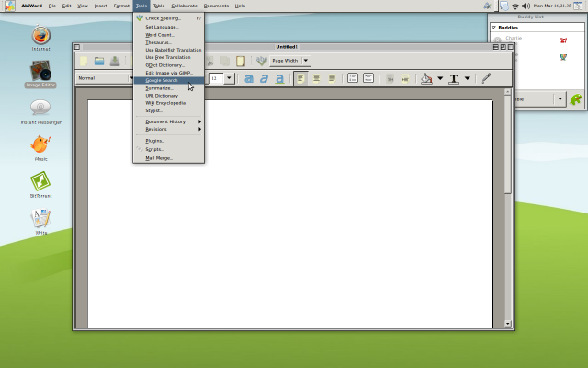Image resolution: width=588 pixels, height=368 pixels.
Task: Select Summarize in Tools menu
Action: click(x=169, y=88)
